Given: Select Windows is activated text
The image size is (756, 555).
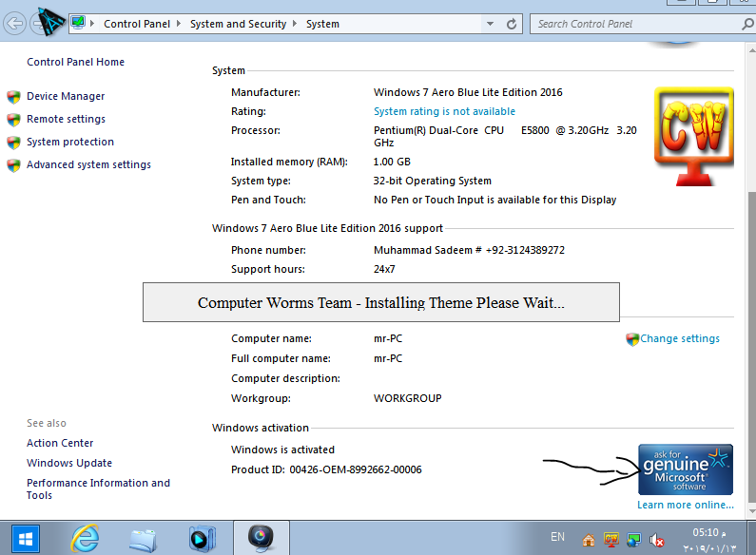Looking at the screenshot, I should pos(282,450).
